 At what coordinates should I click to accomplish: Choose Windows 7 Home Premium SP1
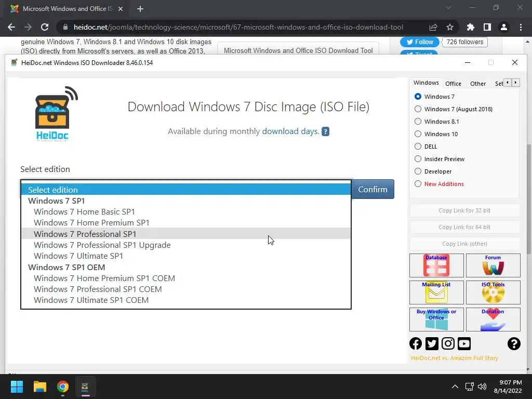tap(186, 222)
